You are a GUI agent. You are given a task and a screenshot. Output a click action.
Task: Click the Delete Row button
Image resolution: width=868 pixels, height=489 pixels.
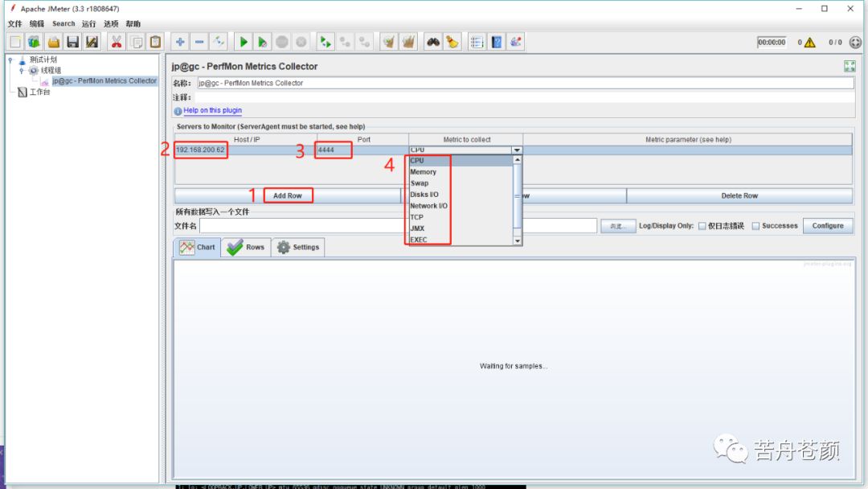click(x=739, y=195)
